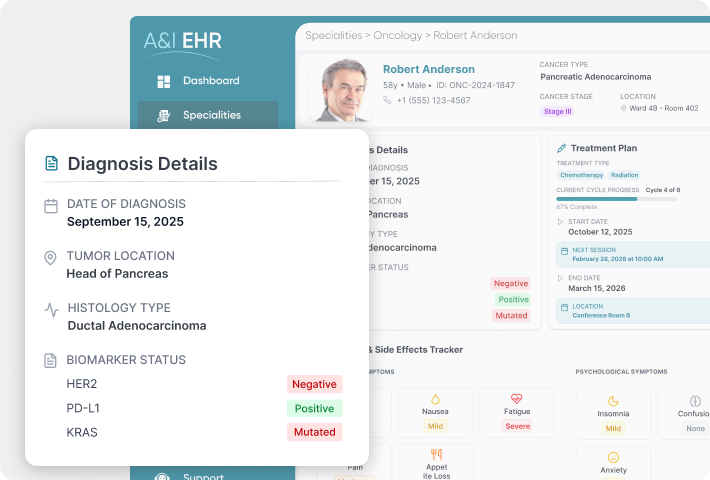Click the Specialities sidebar icon
The width and height of the screenshot is (710, 480).
tap(163, 116)
